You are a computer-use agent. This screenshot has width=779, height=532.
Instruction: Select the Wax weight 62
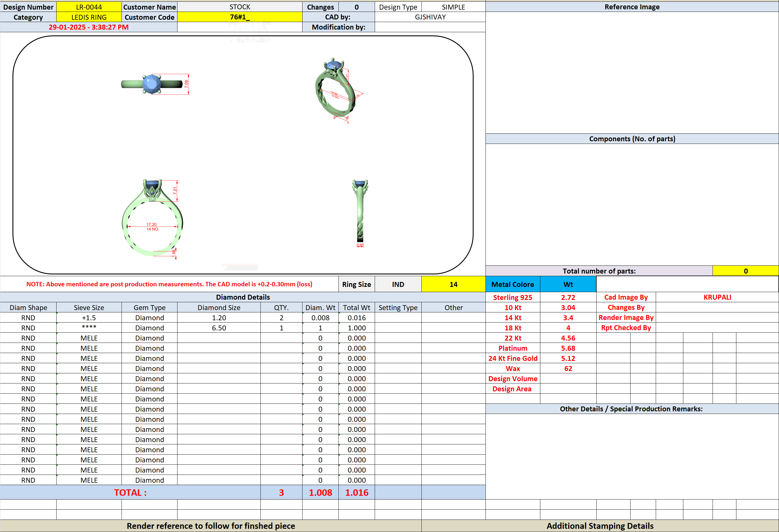(x=568, y=368)
